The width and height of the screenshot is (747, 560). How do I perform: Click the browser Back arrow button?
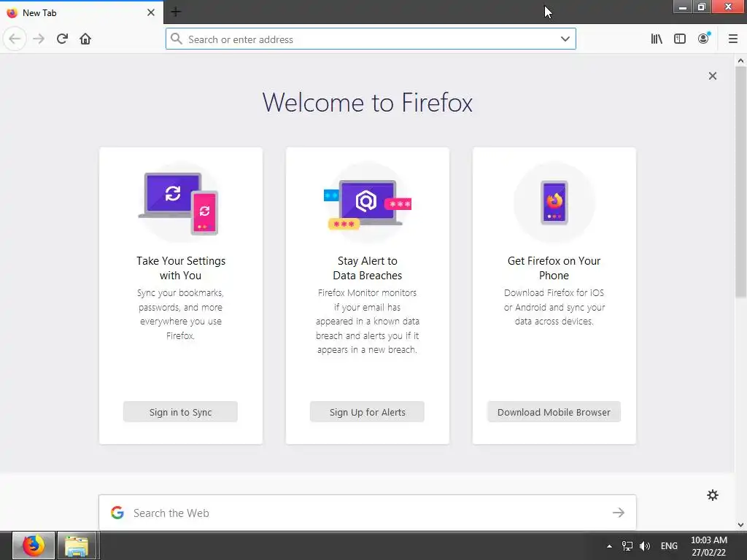pos(15,39)
